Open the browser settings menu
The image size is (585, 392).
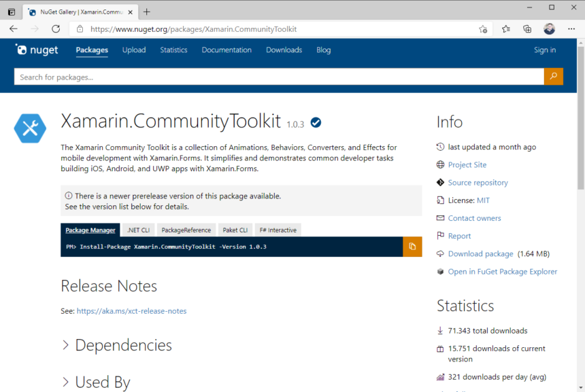tap(571, 29)
